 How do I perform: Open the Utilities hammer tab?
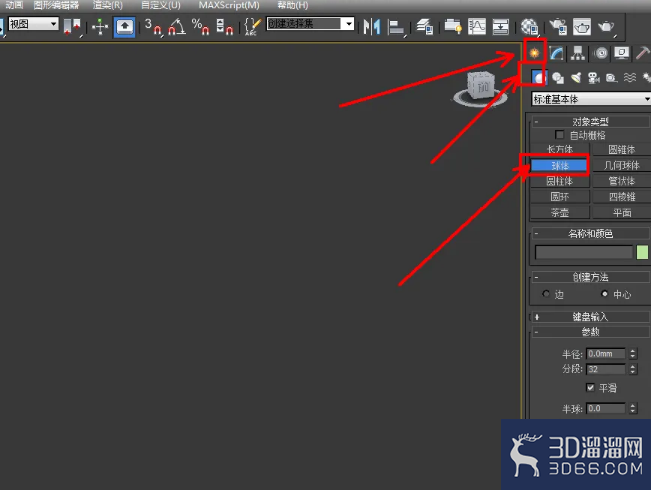pyautogui.click(x=643, y=53)
